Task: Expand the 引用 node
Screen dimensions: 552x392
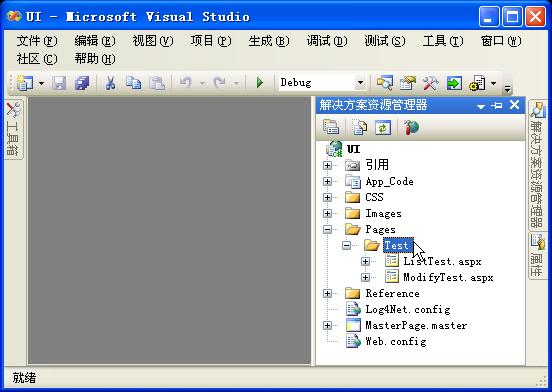Action: [327, 165]
